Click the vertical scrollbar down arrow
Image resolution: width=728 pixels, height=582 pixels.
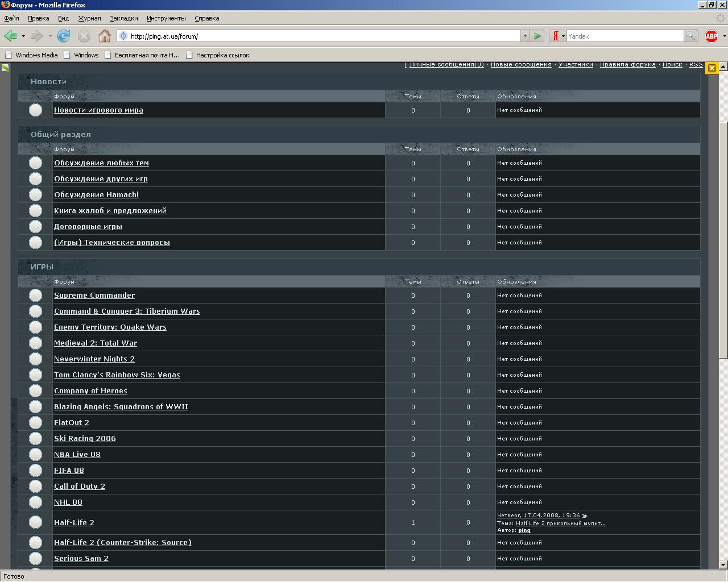pos(723,565)
